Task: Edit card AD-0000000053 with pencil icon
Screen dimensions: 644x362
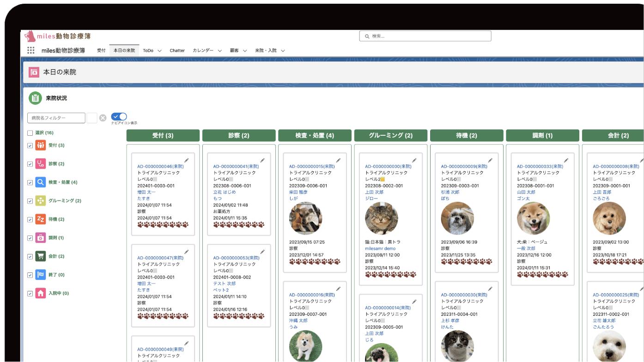Action: (262, 252)
